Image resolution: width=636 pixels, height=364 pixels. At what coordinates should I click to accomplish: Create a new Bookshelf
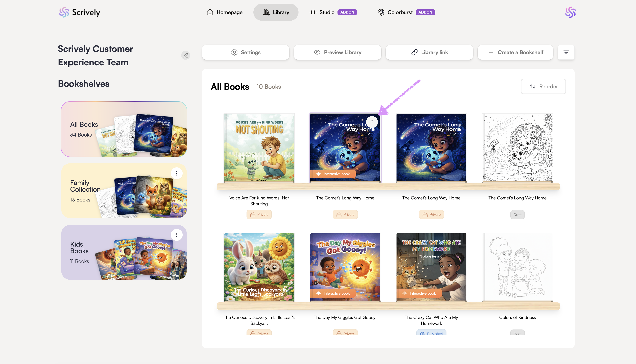pyautogui.click(x=515, y=52)
